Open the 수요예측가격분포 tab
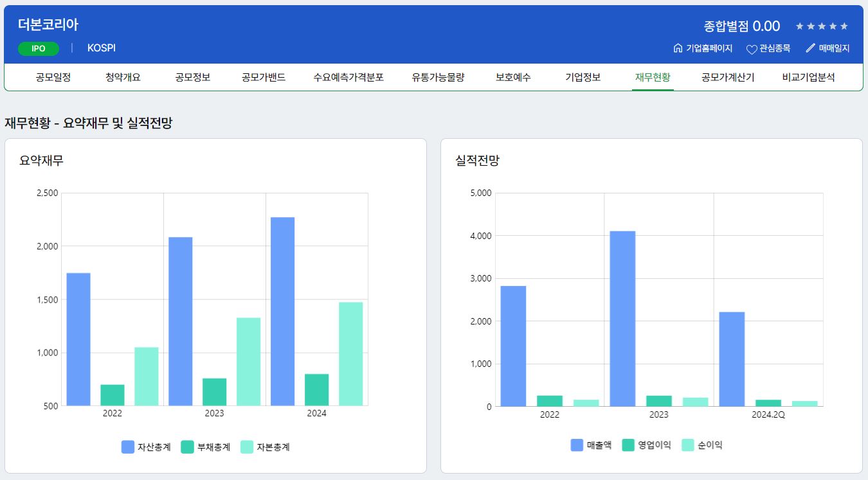This screenshot has height=480, width=868. pyautogui.click(x=348, y=78)
